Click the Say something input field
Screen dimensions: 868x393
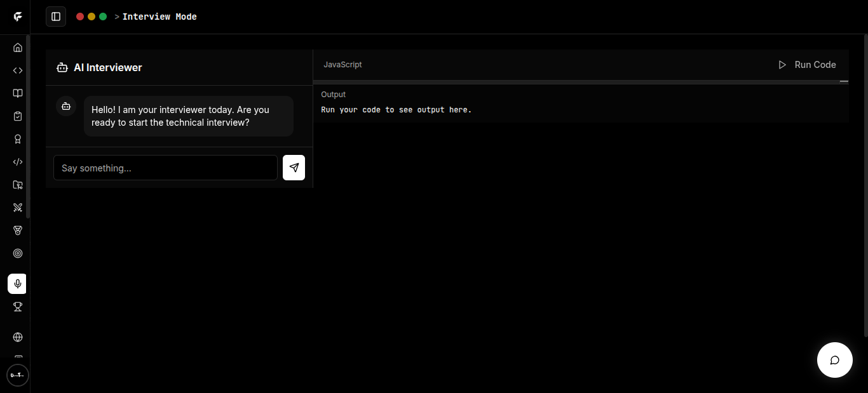tap(165, 168)
